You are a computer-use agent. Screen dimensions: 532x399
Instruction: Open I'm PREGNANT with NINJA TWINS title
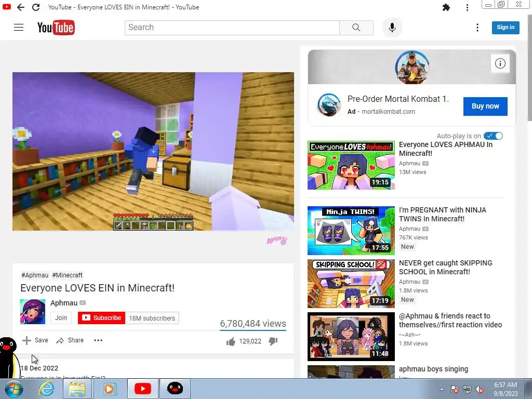[443, 215]
